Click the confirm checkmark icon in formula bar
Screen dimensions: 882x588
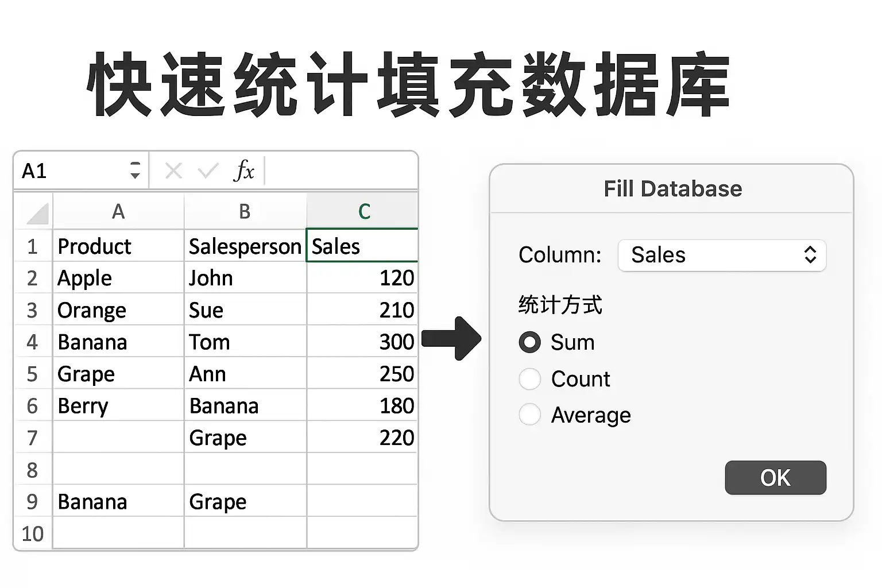[208, 171]
